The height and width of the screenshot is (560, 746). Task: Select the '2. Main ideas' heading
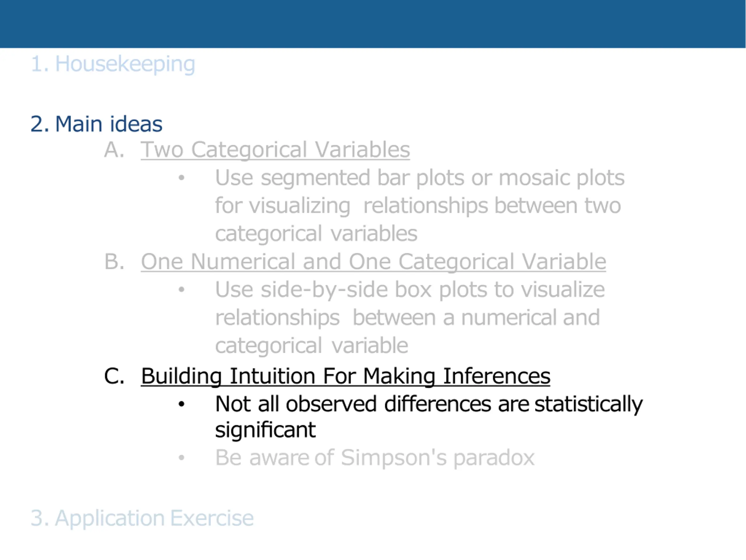pyautogui.click(x=96, y=124)
